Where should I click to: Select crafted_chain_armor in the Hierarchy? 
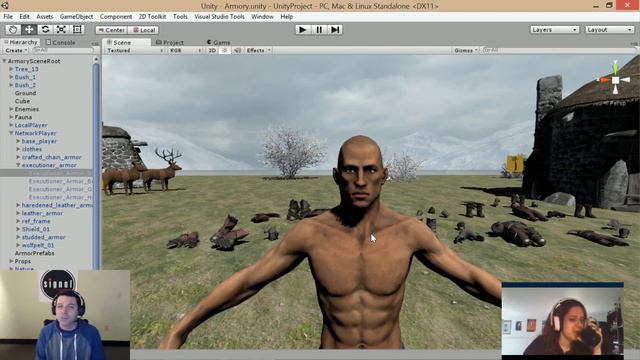click(51, 157)
